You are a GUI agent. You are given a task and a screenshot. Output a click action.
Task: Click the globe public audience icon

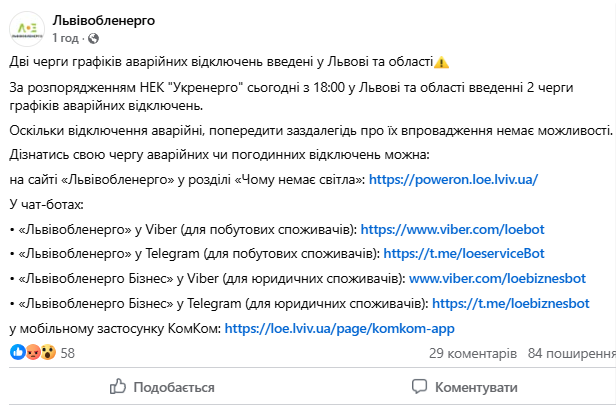point(94,38)
